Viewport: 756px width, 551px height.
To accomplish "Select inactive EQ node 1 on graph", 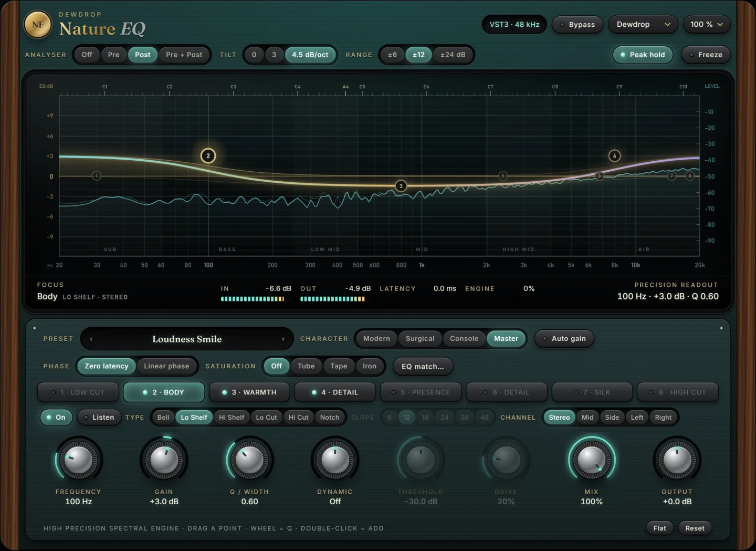I will click(x=97, y=175).
